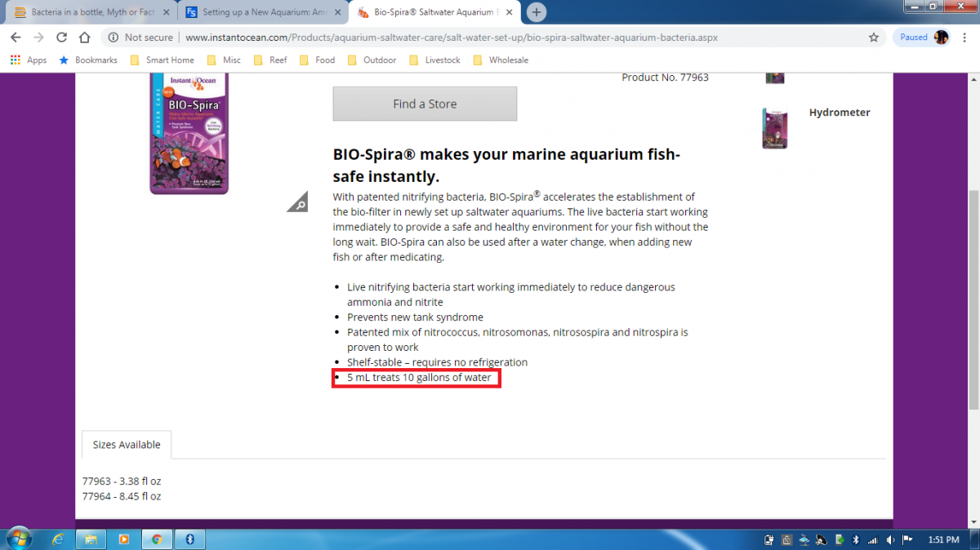
Task: Go back using the browser back arrow
Action: click(x=16, y=38)
